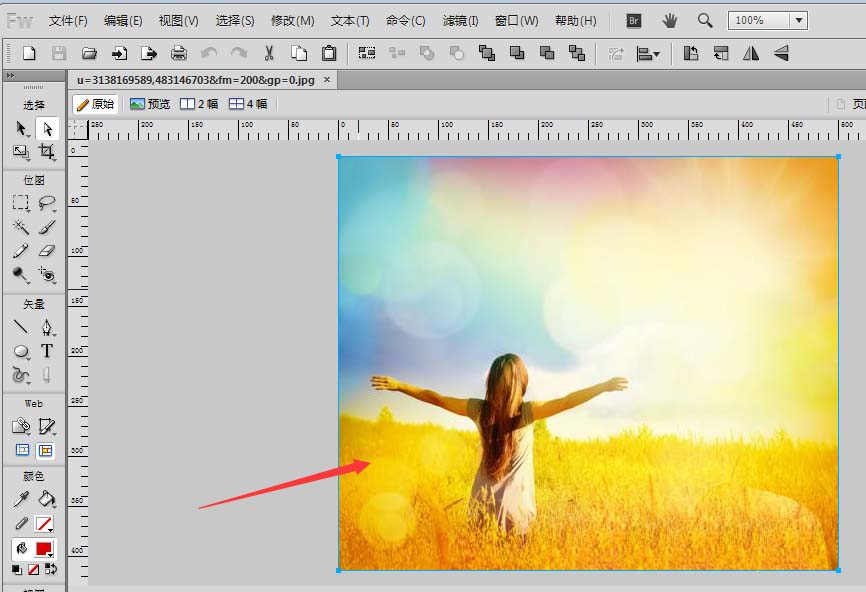Viewport: 866px width, 592px height.
Task: Select the Crop tool
Action: pyautogui.click(x=47, y=152)
